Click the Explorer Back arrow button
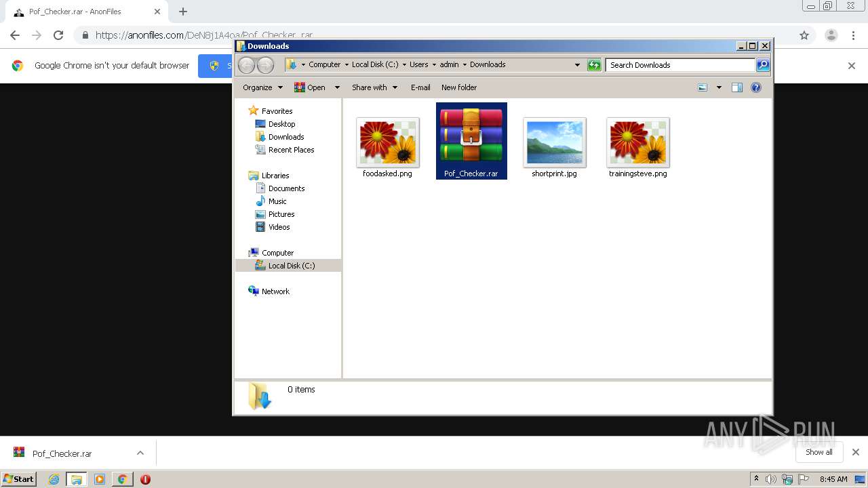Viewport: 868px width, 488px height. coord(247,65)
